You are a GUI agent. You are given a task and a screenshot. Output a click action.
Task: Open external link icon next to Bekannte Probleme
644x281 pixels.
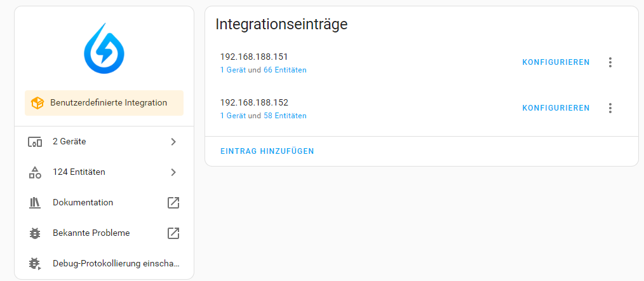pos(173,233)
